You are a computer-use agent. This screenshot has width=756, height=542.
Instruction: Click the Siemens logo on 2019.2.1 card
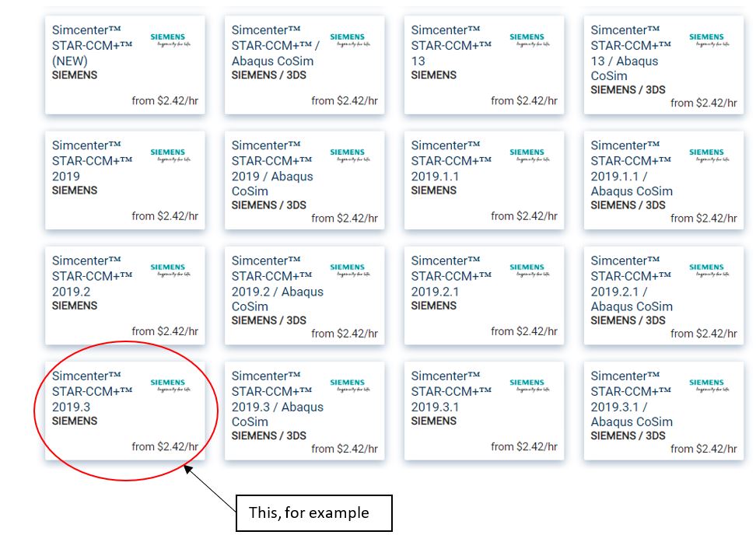[x=530, y=270]
